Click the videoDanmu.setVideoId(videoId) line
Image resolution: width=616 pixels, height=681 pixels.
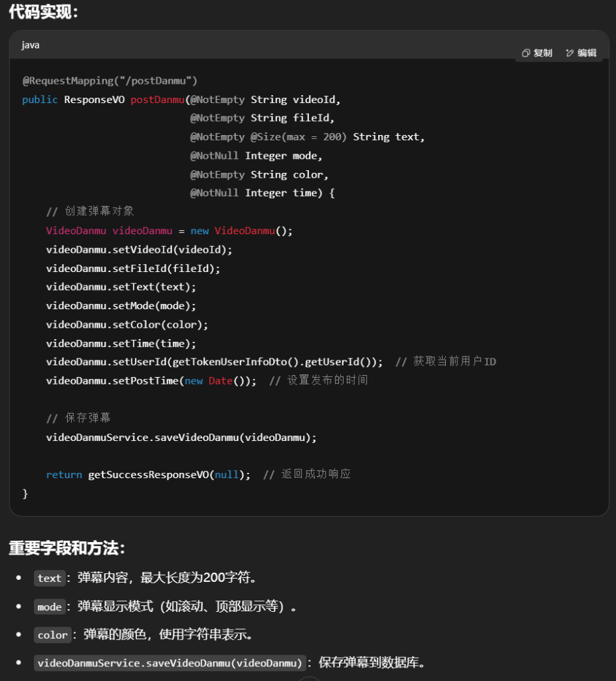139,249
